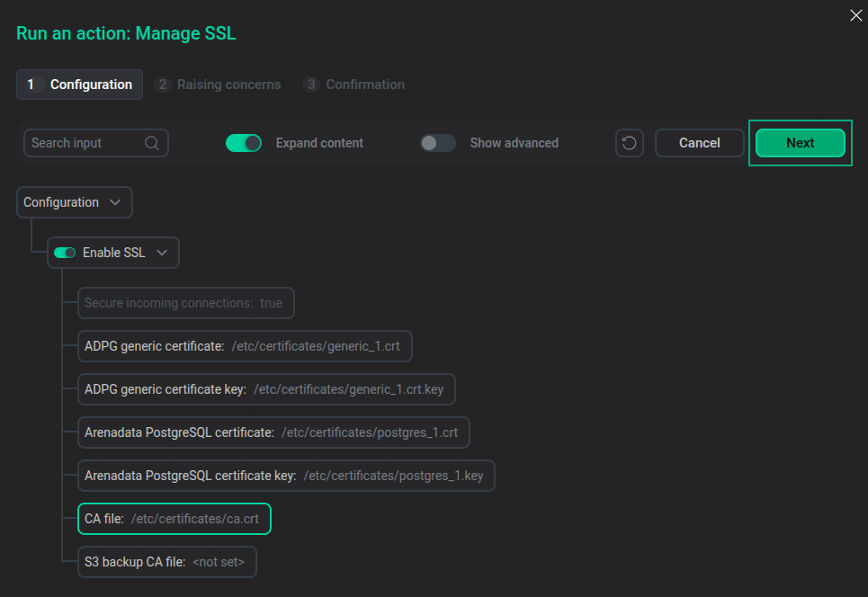Click the Next button
868x597 pixels.
coord(801,143)
